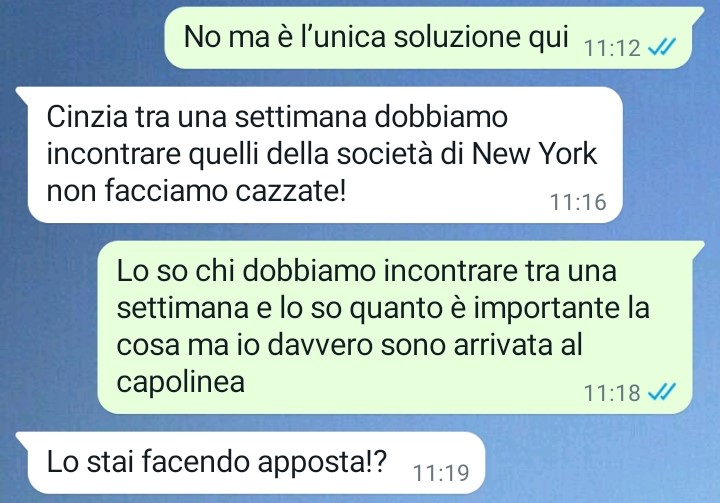Viewport: 720px width, 503px height.
Task: Tap the word "capolinea" in the green bubble
Action: click(180, 383)
